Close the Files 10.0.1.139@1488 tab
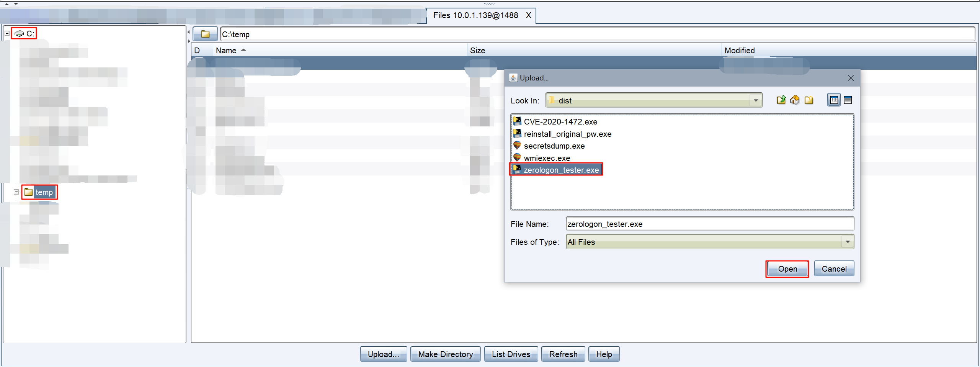Viewport: 980px width, 367px height. click(x=528, y=15)
